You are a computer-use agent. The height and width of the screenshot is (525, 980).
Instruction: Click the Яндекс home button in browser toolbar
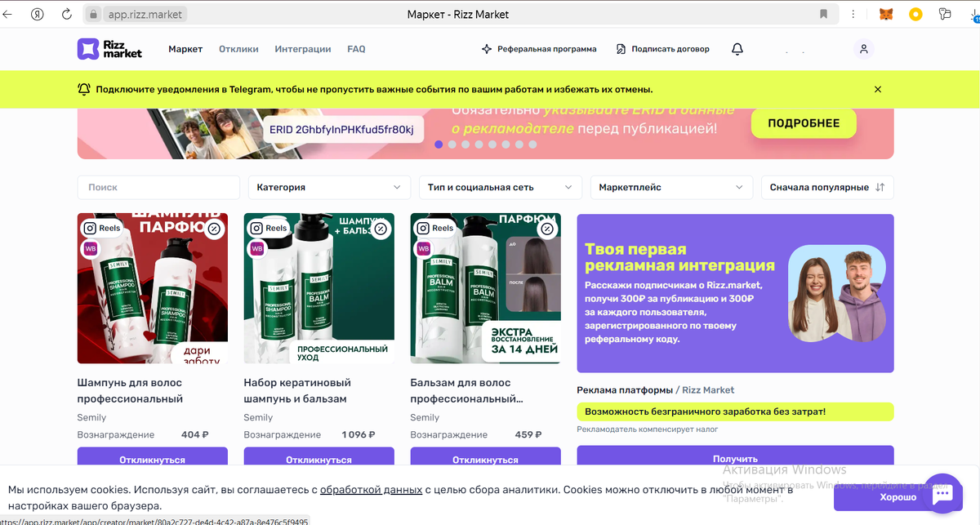pos(38,14)
